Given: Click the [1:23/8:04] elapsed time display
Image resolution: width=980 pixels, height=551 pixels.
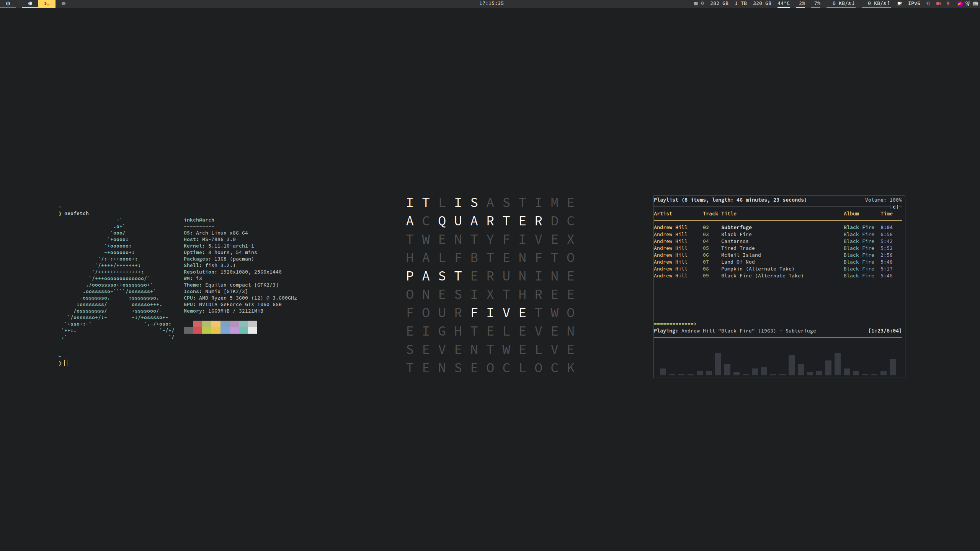Looking at the screenshot, I should (x=885, y=331).
